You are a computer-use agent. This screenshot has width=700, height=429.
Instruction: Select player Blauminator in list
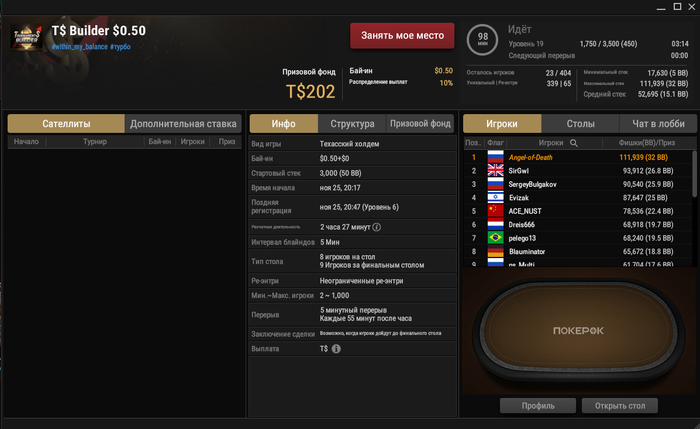click(x=578, y=251)
